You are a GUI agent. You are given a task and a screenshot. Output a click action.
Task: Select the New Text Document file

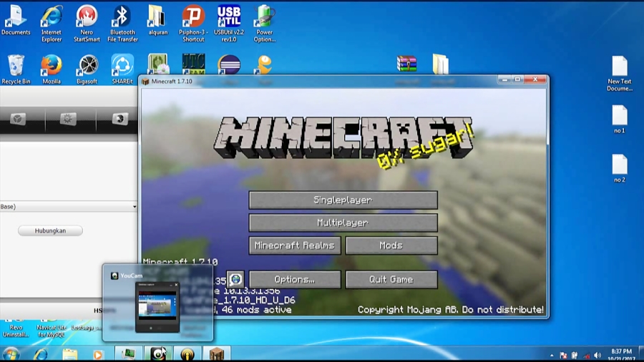(620, 73)
